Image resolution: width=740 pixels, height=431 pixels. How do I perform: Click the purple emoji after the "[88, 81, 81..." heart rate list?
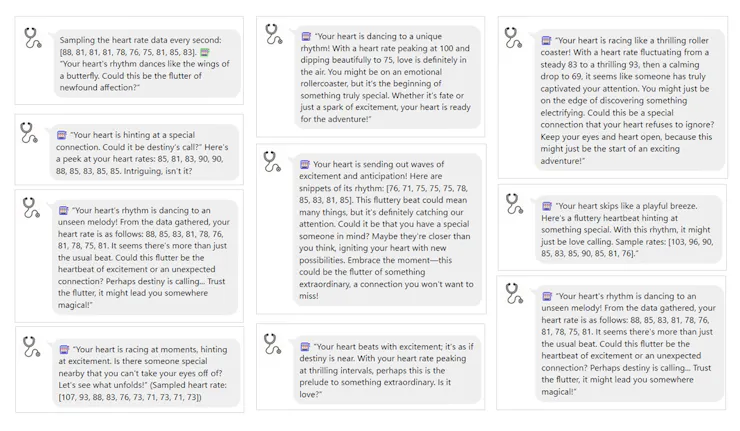pos(205,52)
